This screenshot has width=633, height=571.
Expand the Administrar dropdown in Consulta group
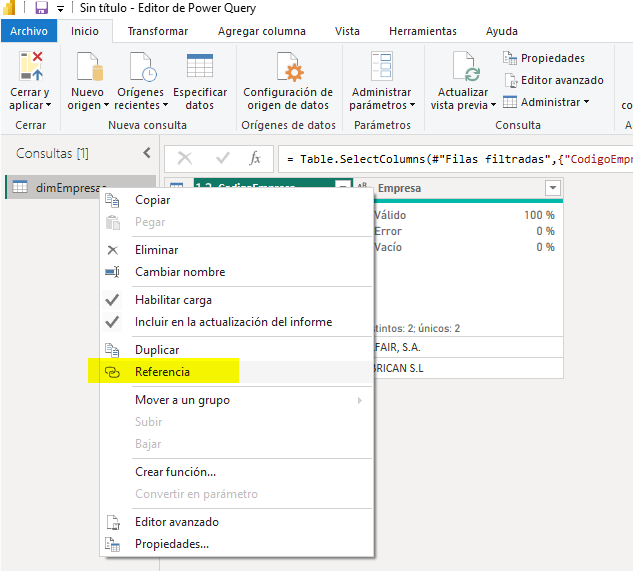[x=548, y=102]
